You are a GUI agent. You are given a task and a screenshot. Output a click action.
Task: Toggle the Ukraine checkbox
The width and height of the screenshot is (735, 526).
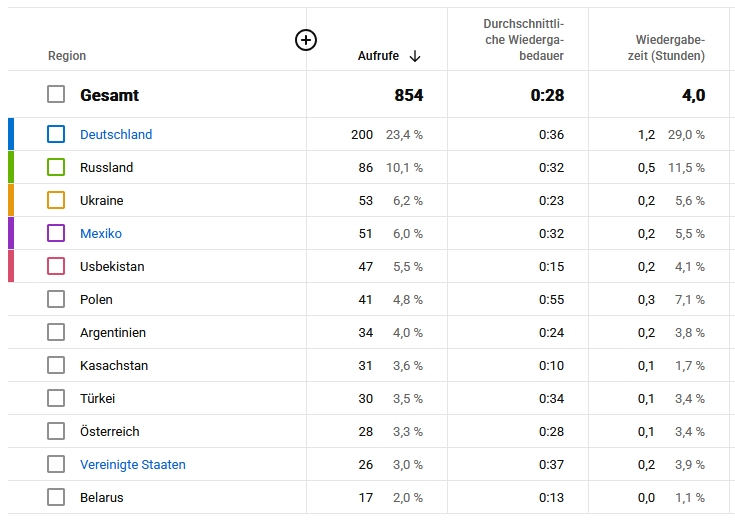(56, 200)
